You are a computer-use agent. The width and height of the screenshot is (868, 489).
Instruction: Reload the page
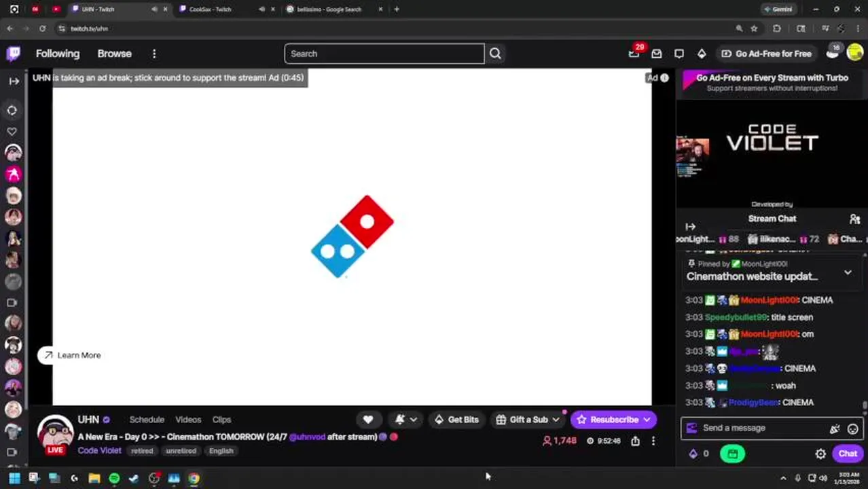click(x=42, y=29)
